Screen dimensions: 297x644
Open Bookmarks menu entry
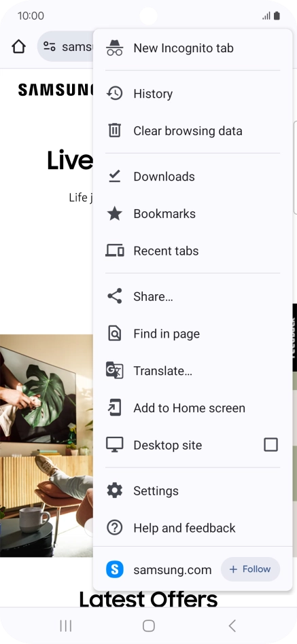click(192, 213)
